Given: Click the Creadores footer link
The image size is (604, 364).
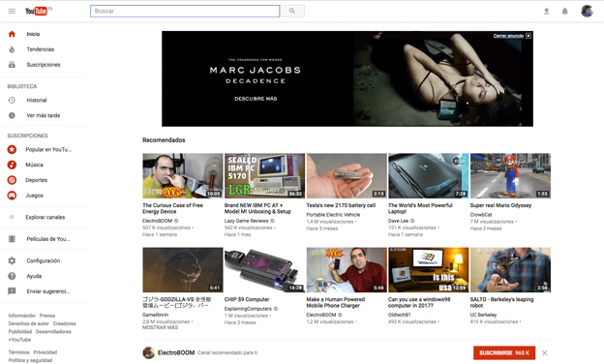Looking at the screenshot, I should tap(64, 323).
